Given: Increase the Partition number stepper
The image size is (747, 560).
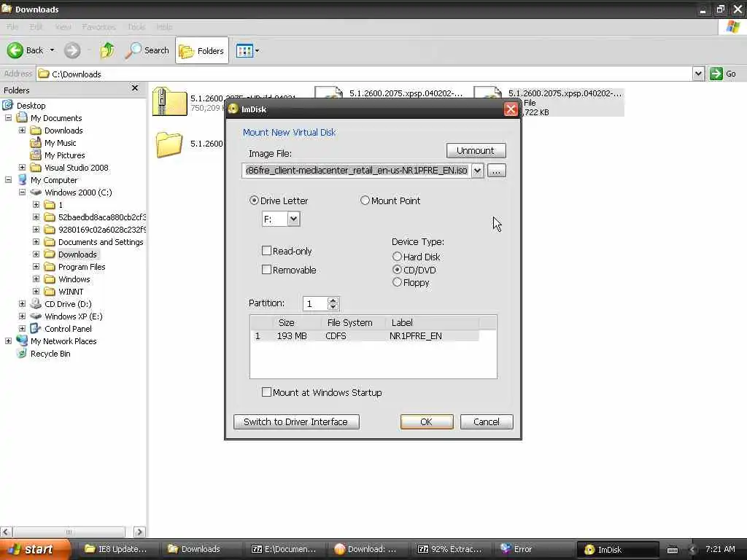Looking at the screenshot, I should [x=333, y=300].
